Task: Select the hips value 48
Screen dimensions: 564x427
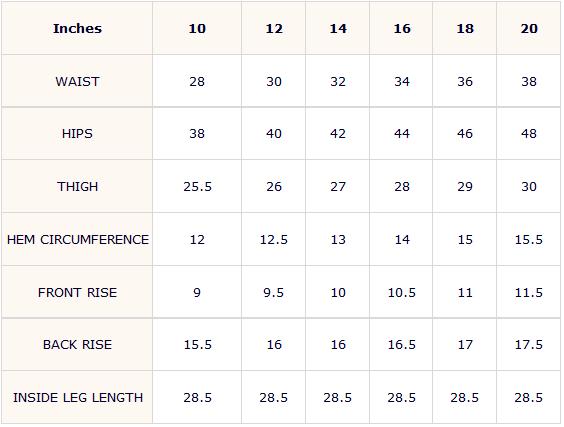Action: 529,134
